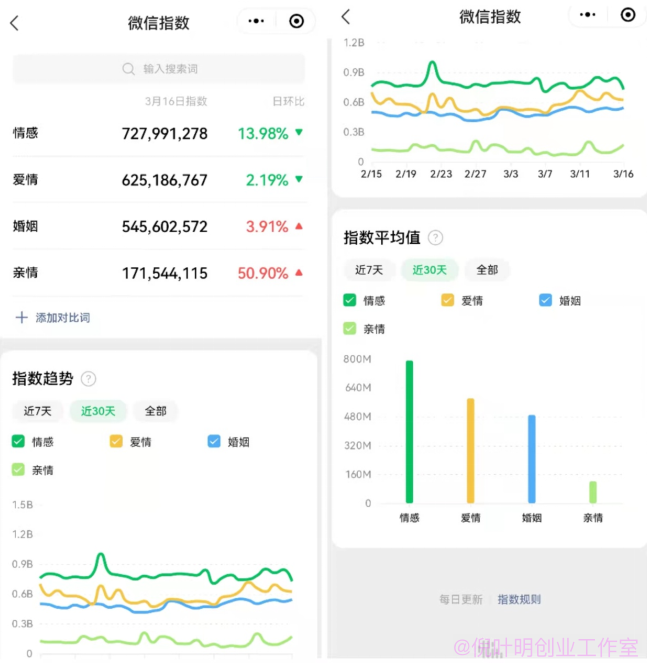The image size is (647, 663).
Task: Select 全部 tab in 指数趋势
Action: tap(155, 411)
